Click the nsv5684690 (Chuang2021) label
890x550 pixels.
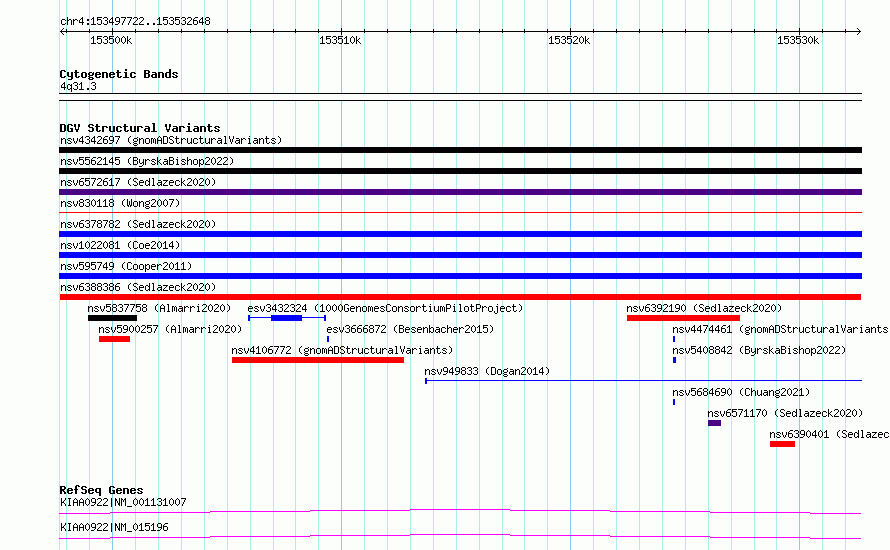pyautogui.click(x=741, y=392)
